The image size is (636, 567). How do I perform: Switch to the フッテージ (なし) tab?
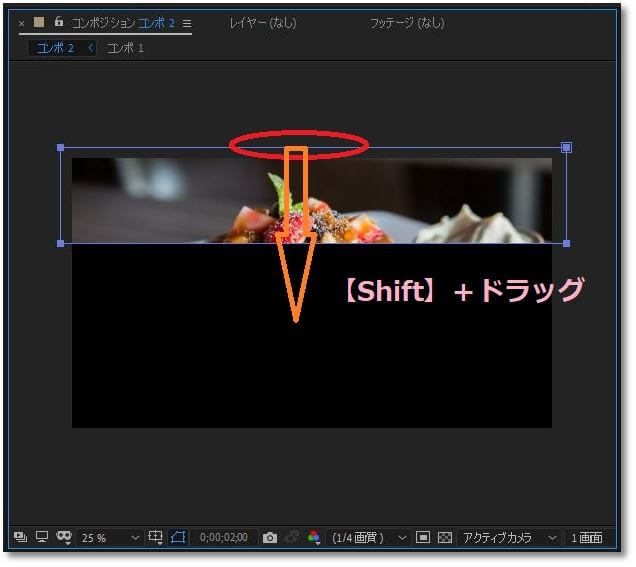coord(409,23)
